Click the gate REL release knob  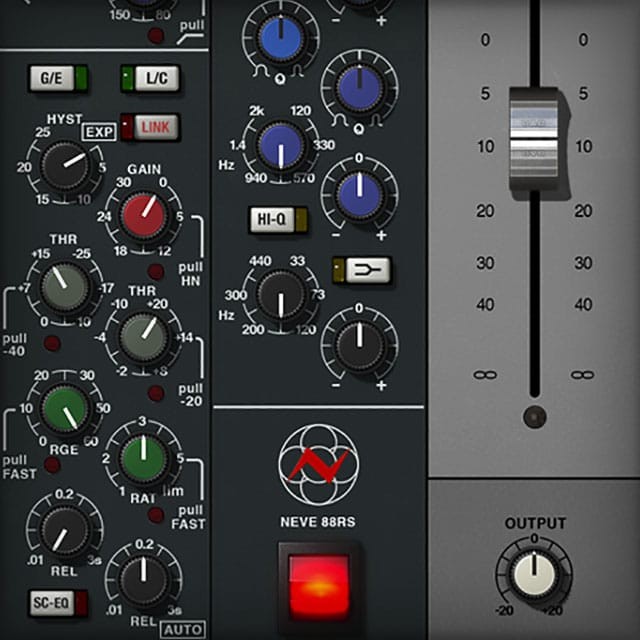63,526
